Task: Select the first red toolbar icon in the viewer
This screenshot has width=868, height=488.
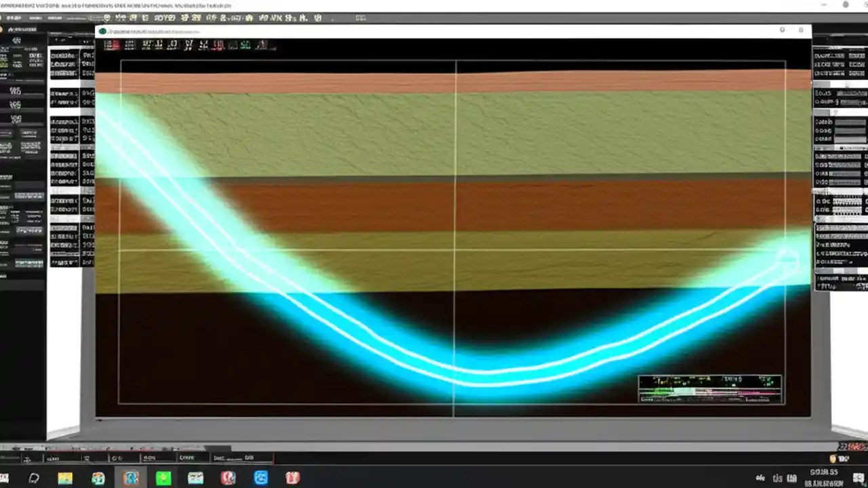Action: point(115,45)
